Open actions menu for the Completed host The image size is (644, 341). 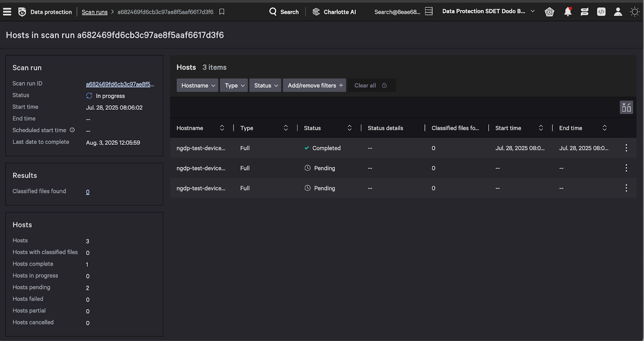(x=626, y=148)
